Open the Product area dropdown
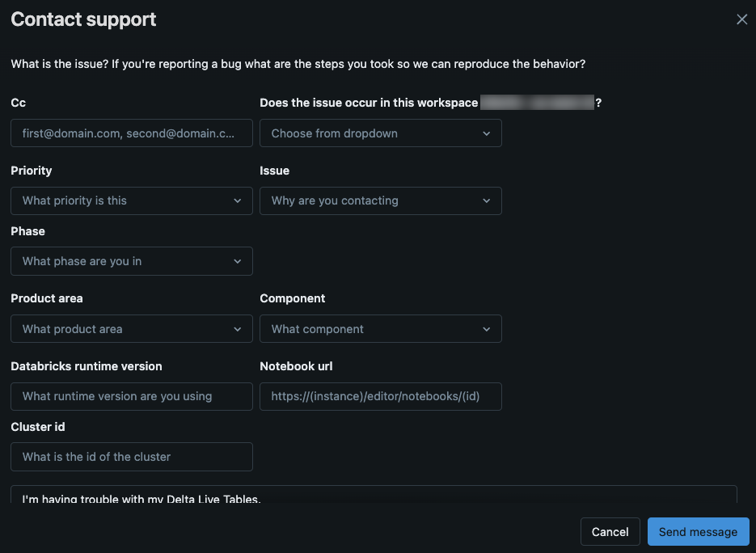The image size is (756, 553). (132, 329)
